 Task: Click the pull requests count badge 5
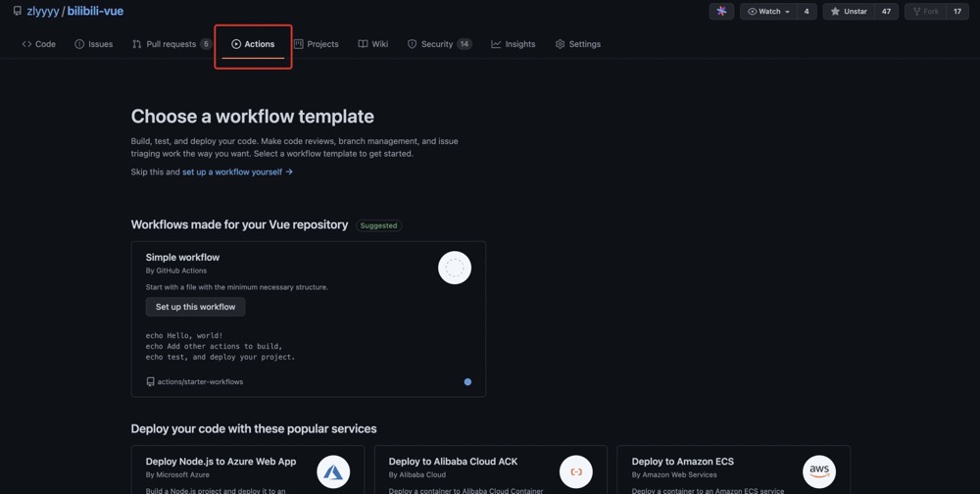(206, 44)
